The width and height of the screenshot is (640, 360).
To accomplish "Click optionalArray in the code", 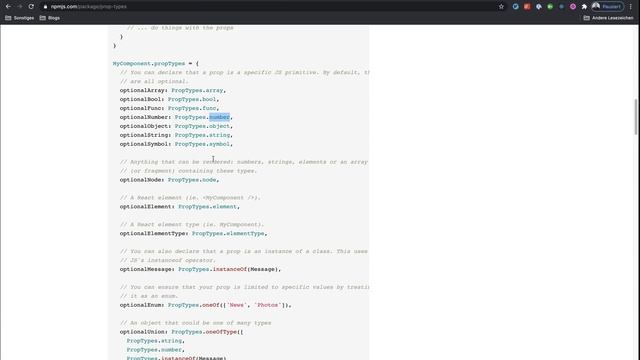I will click(x=143, y=90).
